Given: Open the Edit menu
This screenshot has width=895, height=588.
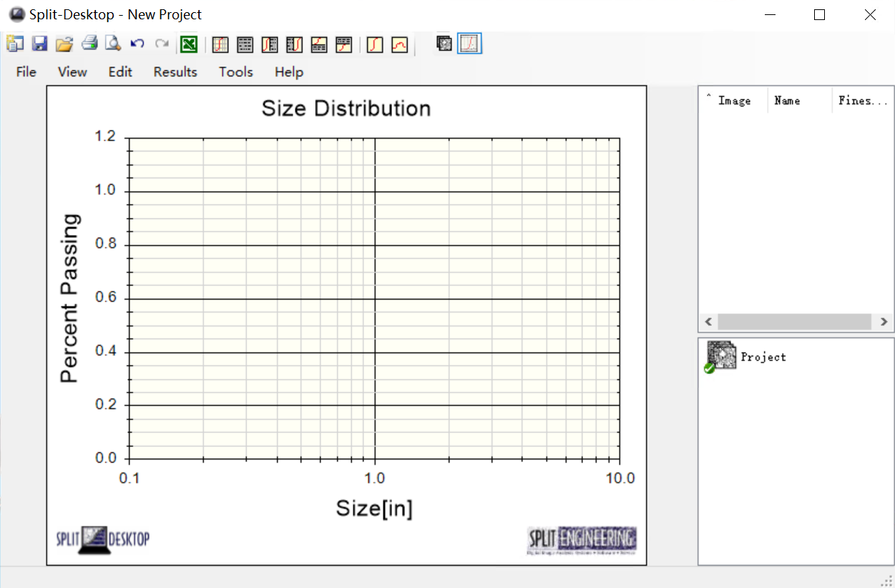Looking at the screenshot, I should click(120, 72).
